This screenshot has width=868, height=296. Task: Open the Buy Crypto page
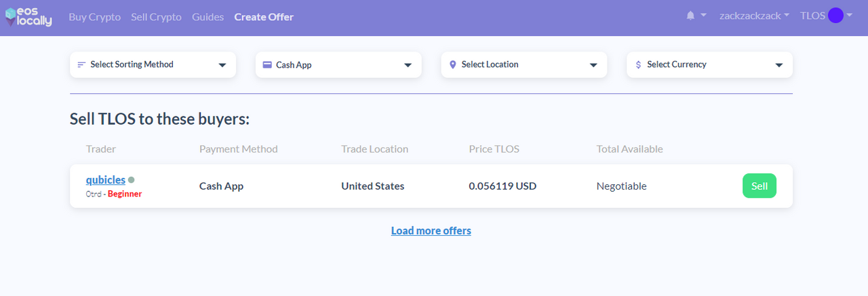(x=95, y=17)
